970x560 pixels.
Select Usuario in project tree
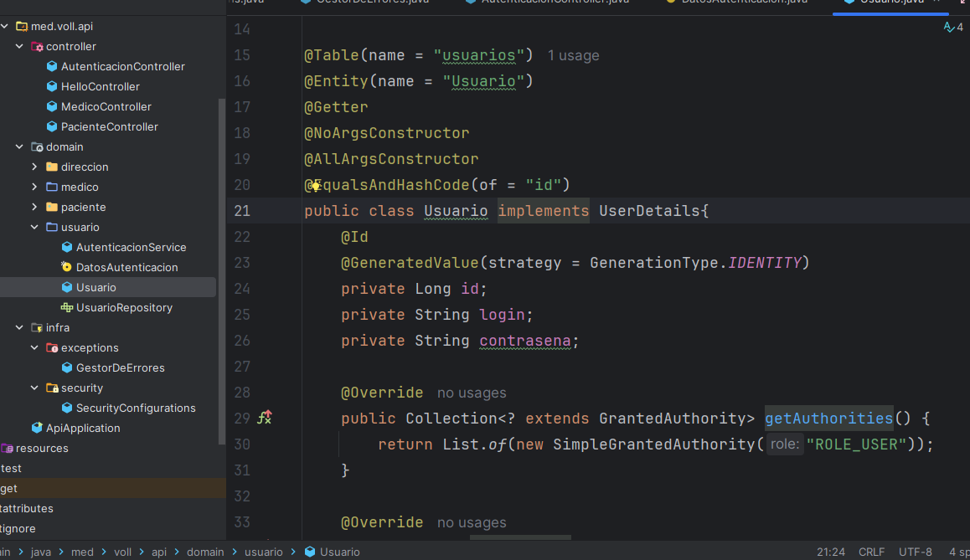[95, 287]
